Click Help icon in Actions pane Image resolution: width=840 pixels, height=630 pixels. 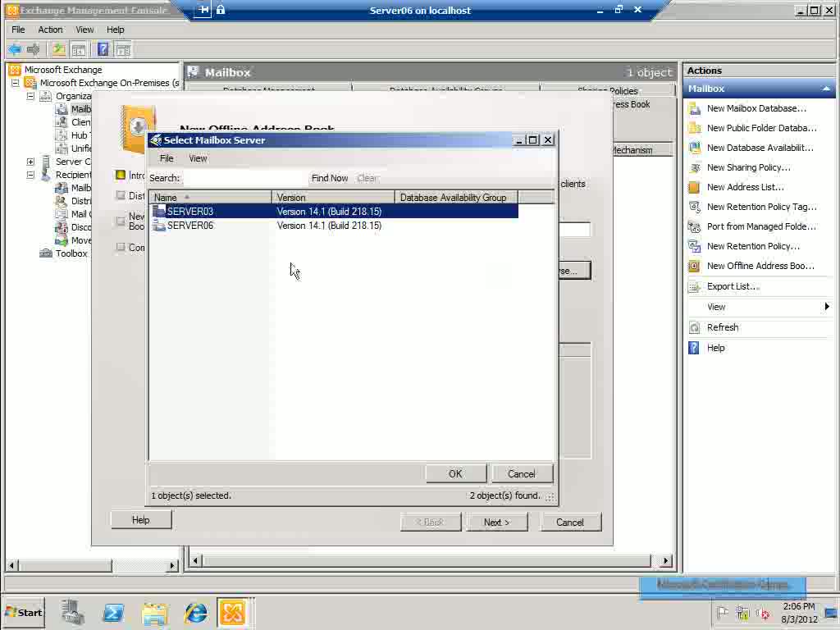coord(695,348)
